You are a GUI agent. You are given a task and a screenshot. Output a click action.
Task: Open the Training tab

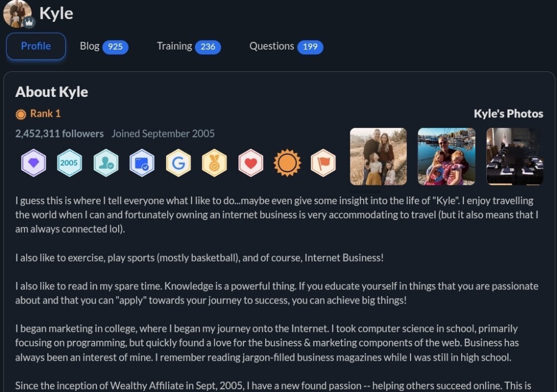[x=174, y=46]
